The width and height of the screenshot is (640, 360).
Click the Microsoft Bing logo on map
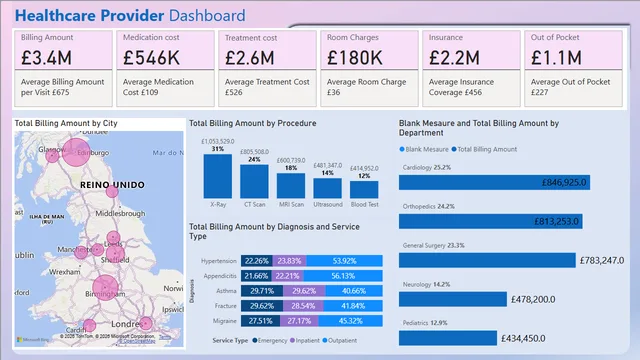pos(33,340)
